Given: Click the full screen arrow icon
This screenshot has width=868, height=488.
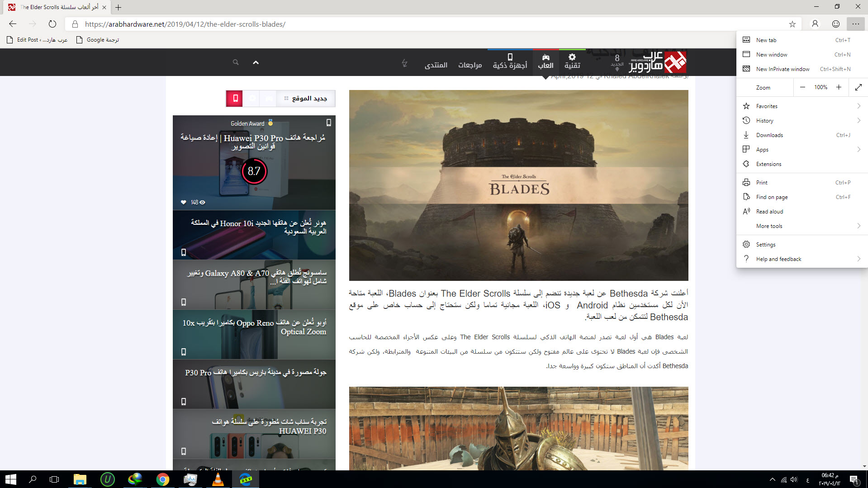Looking at the screenshot, I should click(x=858, y=87).
